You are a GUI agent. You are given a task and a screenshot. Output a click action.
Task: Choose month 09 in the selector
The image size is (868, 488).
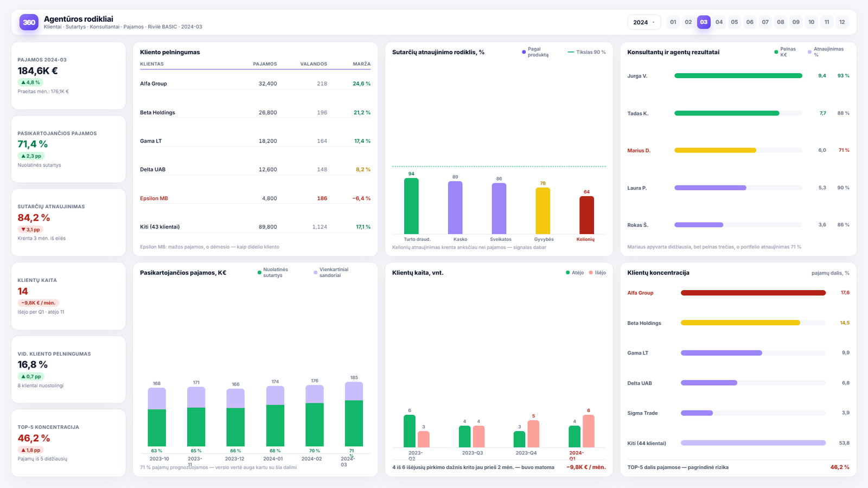click(796, 22)
